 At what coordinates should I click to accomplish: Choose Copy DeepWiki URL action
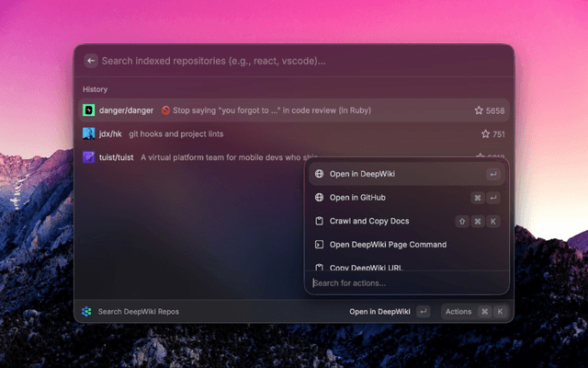point(406,265)
